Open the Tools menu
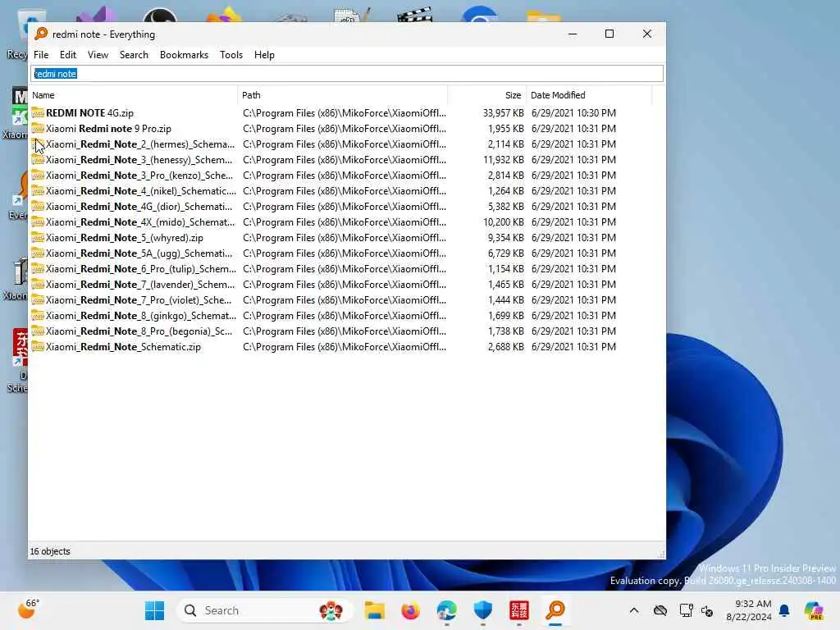 231,55
